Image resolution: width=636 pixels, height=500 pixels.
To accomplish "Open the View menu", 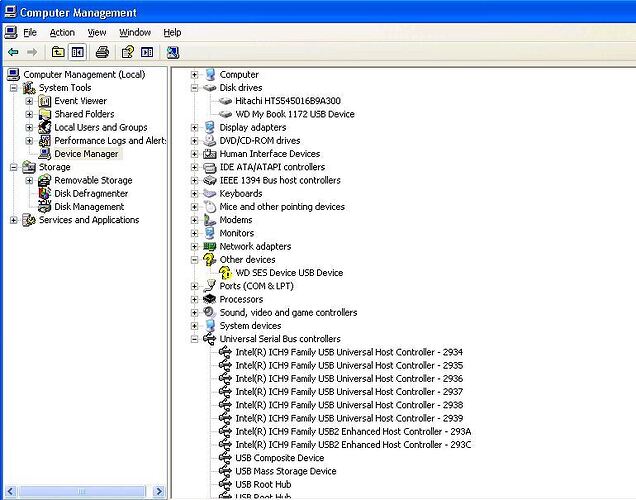I will 97,32.
